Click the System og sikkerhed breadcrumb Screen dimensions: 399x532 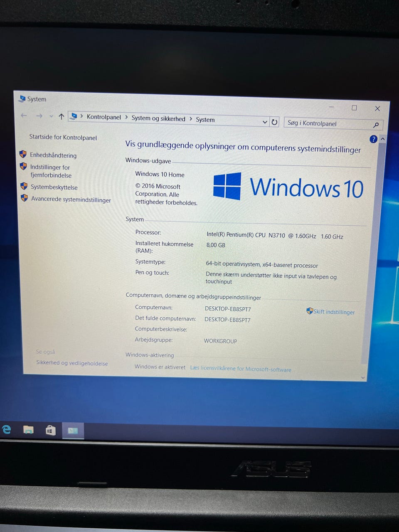(x=158, y=118)
